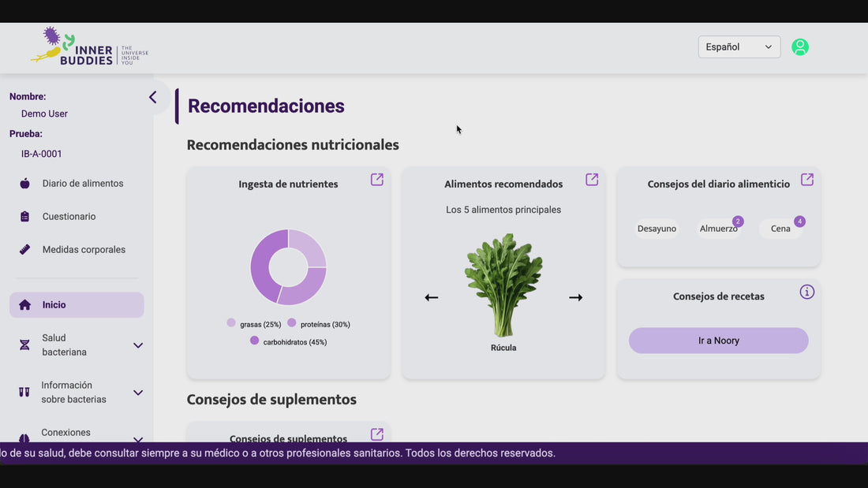Click the Ir a Noory button
868x488 pixels.
click(x=718, y=341)
